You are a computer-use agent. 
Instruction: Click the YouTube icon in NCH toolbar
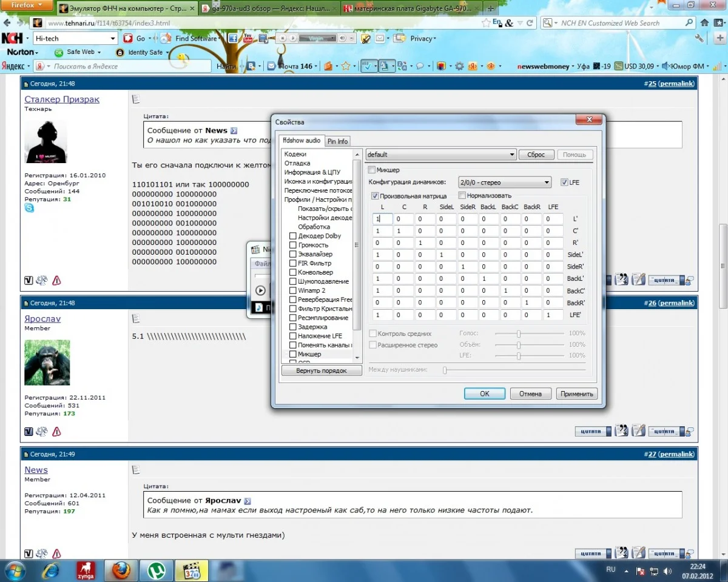[x=248, y=38]
